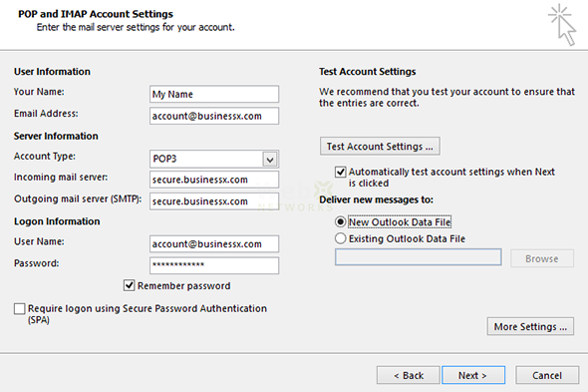Click the 'Test Account Settings' section heading
Screen dimensions: 588x392
(x=368, y=72)
